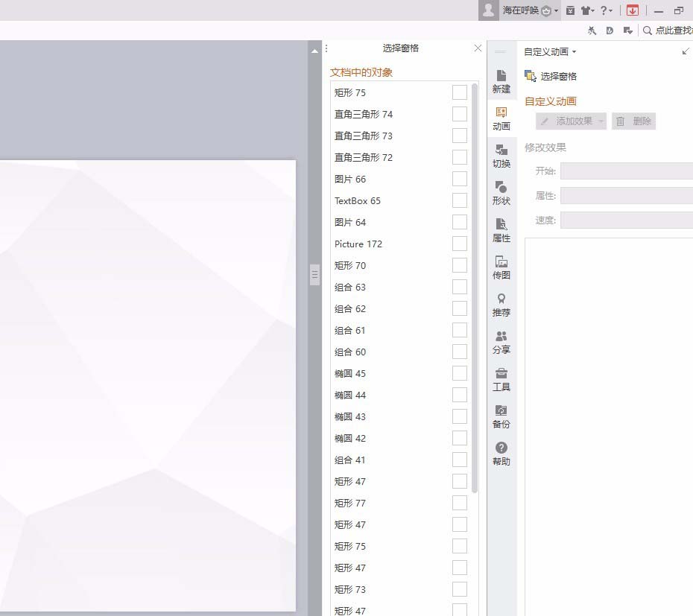Open the 形状 shapes sidebar panel
Image resolution: width=693 pixels, height=616 pixels.
[x=501, y=193]
